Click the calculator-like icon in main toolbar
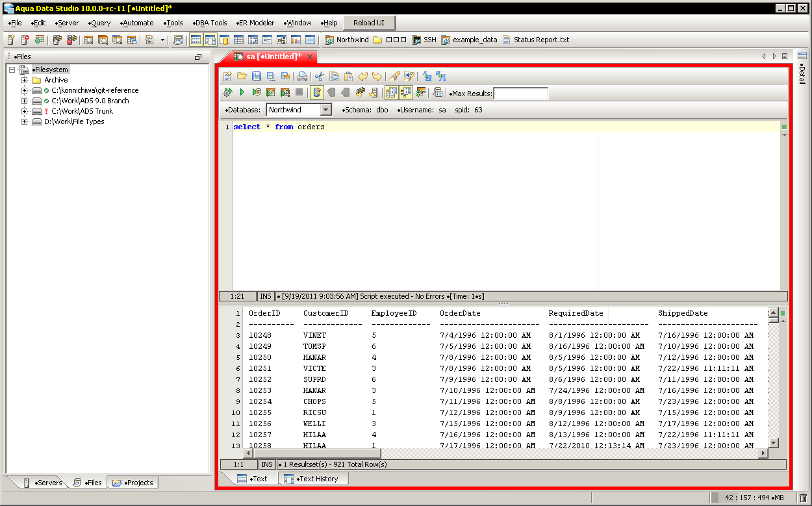The height and width of the screenshot is (506, 812). pos(179,40)
